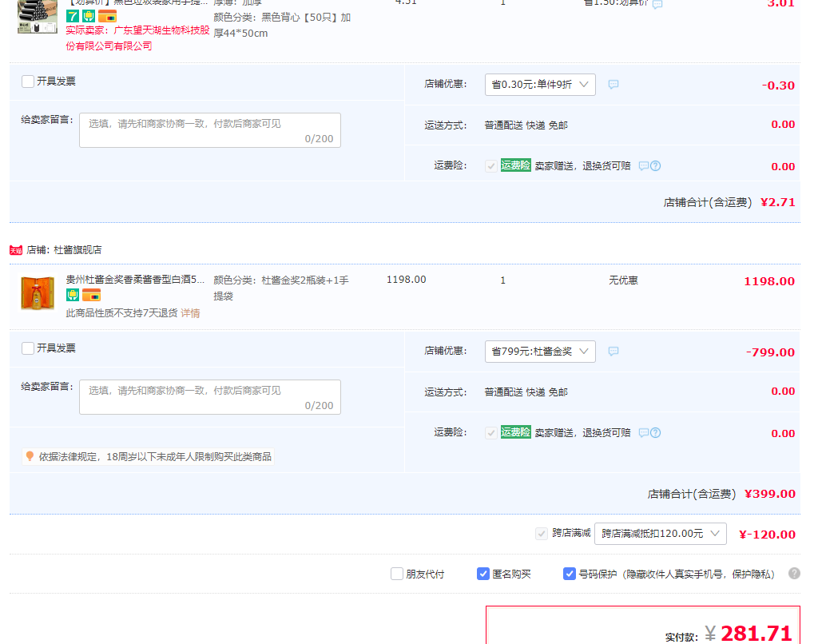Open the 杜酱旗舰店 store link
This screenshot has height=644, width=814.
(x=77, y=250)
